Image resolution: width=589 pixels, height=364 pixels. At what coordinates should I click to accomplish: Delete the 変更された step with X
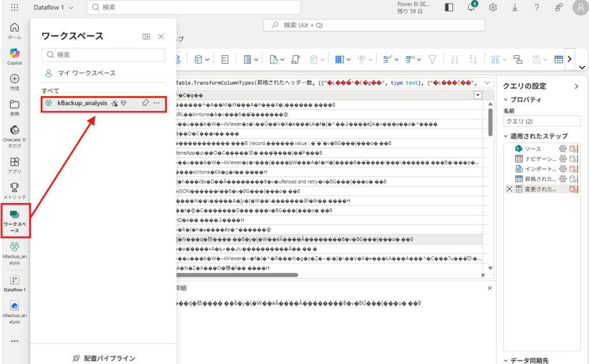[509, 189]
